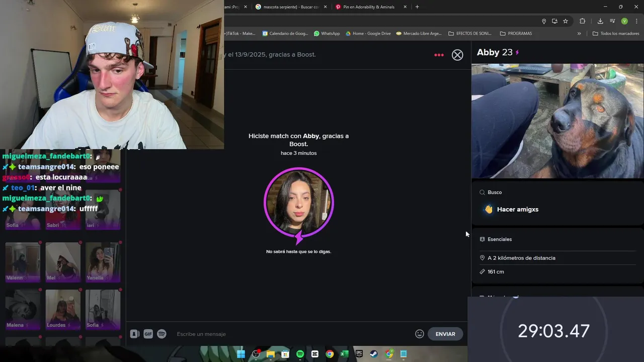The width and height of the screenshot is (644, 362).
Task: Open Steam from the taskbar
Action: (374, 354)
